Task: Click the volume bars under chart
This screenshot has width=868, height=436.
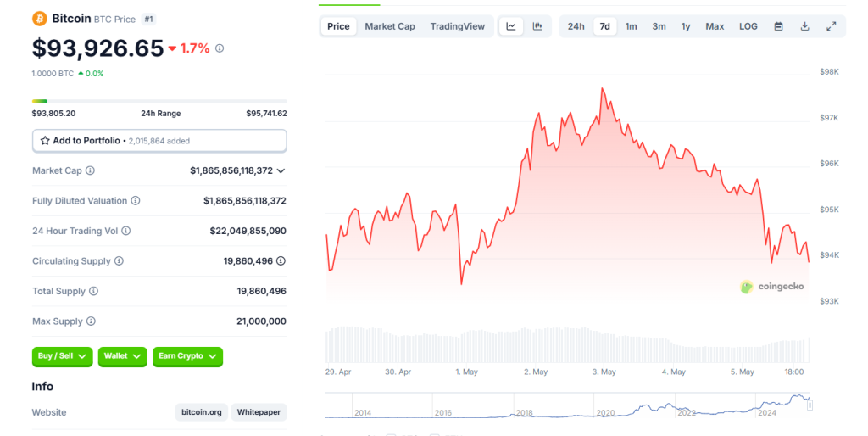Action: [x=567, y=344]
